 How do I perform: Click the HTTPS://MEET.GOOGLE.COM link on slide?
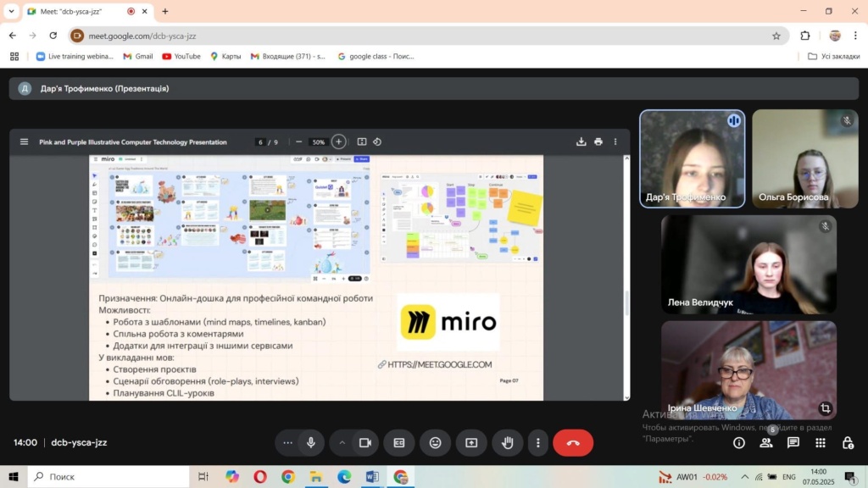440,364
